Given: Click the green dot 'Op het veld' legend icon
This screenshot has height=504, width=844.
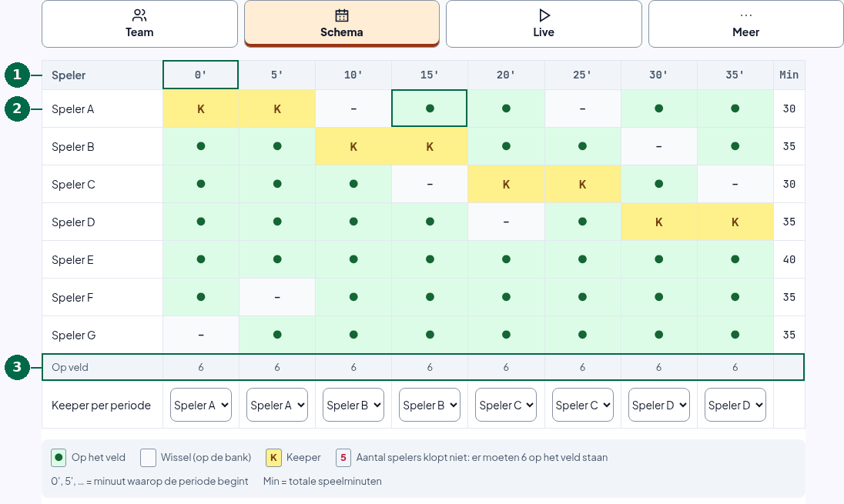Looking at the screenshot, I should pyautogui.click(x=59, y=458).
